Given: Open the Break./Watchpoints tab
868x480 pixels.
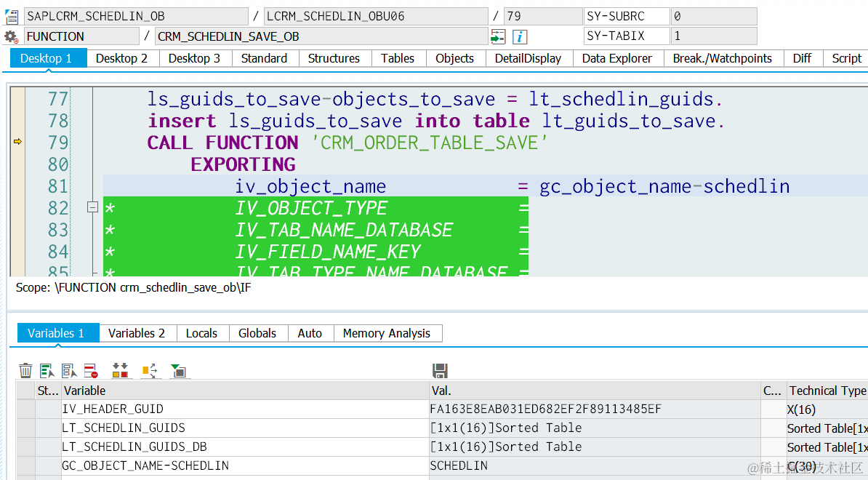Looking at the screenshot, I should (723, 58).
